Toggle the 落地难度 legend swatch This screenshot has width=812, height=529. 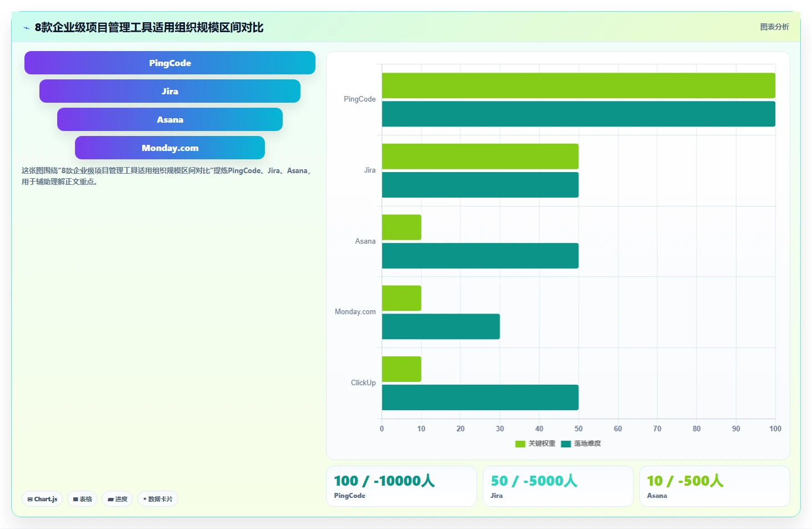tap(566, 444)
